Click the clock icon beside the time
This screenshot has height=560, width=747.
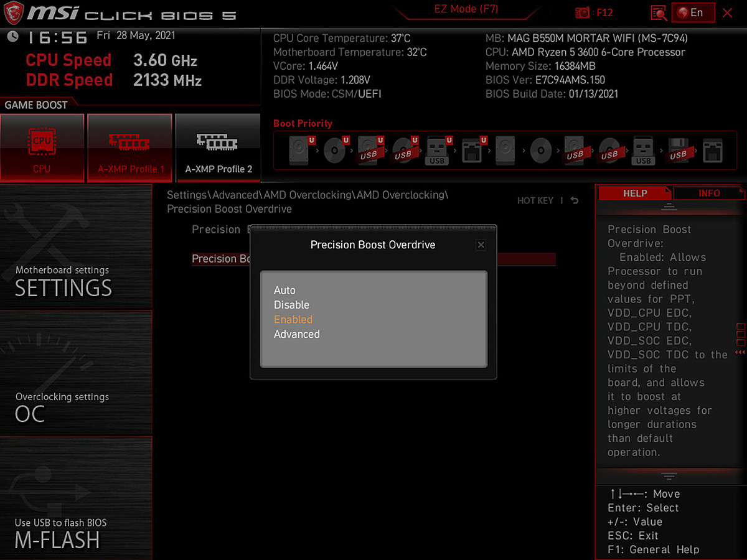click(x=12, y=36)
